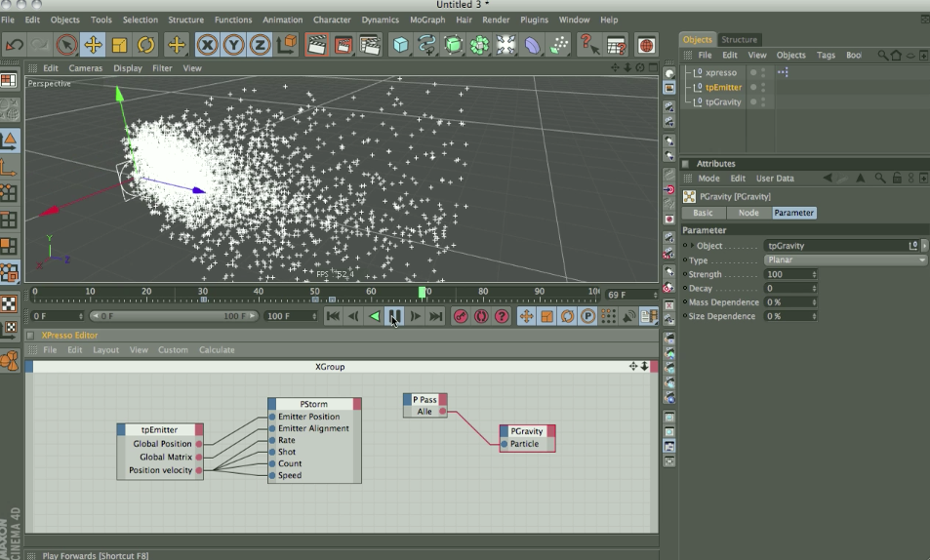Click preview range slider bar
Screen dimensions: 930x560
(x=174, y=316)
